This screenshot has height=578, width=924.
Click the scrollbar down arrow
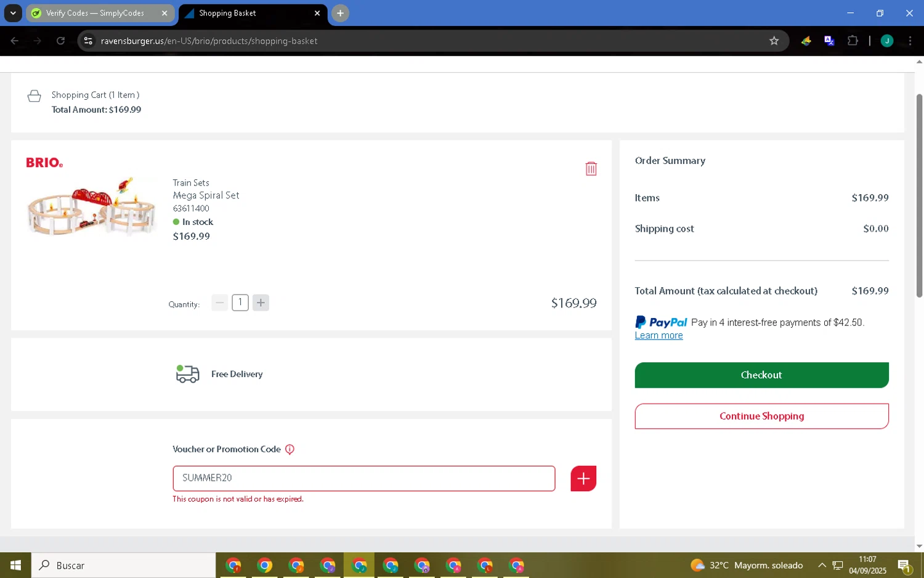920,546
